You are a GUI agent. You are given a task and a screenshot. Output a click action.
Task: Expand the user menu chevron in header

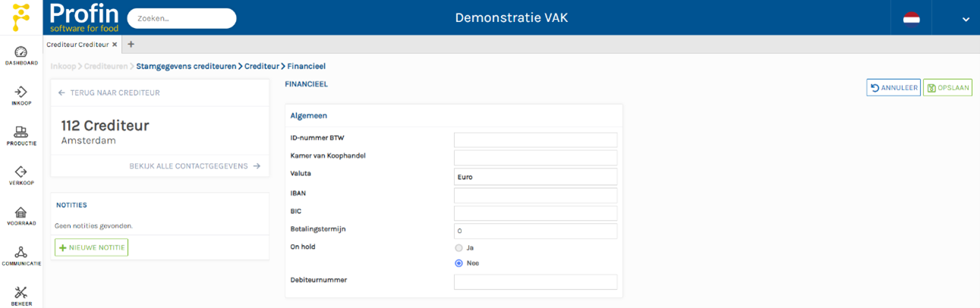coord(966,19)
